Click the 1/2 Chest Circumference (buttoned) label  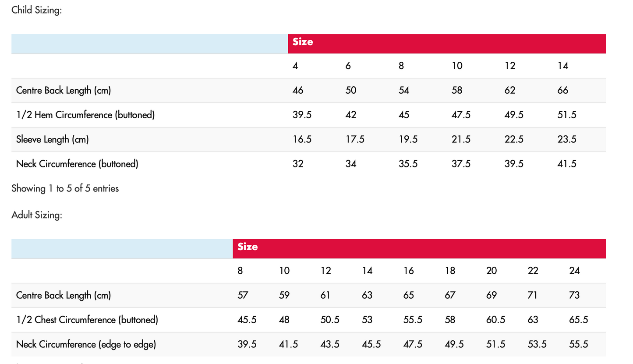coord(87,320)
